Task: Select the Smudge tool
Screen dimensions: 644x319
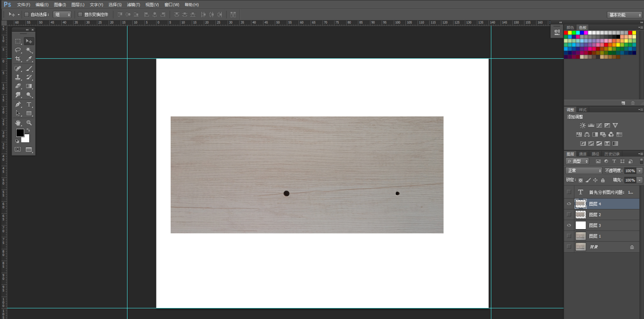Action: [x=18, y=95]
